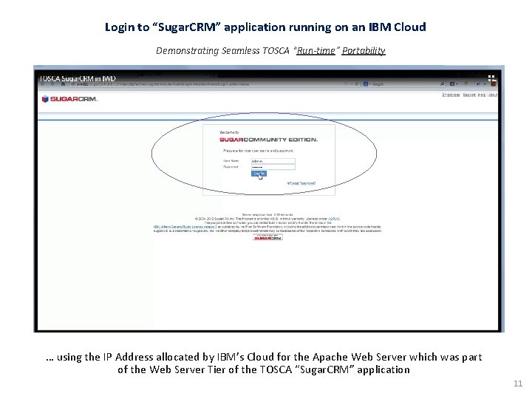Click the fullscreen icon of the video
The width and height of the screenshot is (532, 399).
tap(492, 79)
